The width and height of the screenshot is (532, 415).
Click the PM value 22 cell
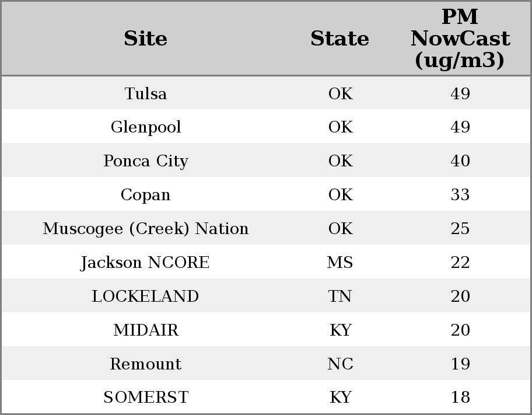[x=460, y=263]
